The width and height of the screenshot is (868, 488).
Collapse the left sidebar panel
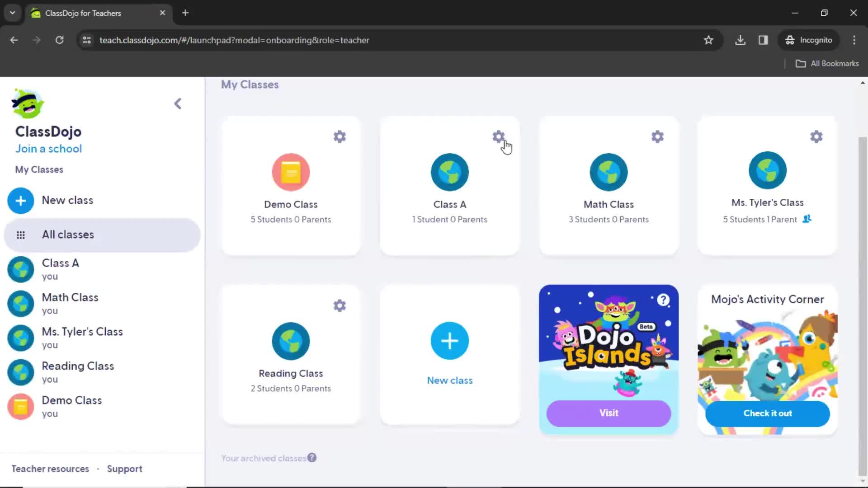(178, 103)
